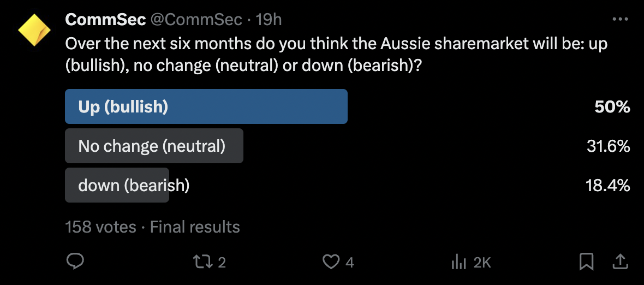The image size is (644, 285).
Task: Click the share upload icon
Action: 619,262
